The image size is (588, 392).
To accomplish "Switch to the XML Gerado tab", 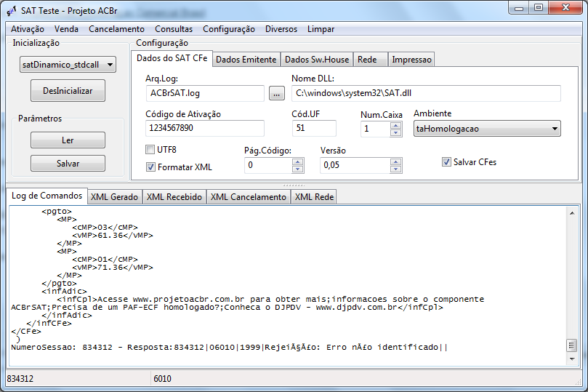I will [114, 197].
